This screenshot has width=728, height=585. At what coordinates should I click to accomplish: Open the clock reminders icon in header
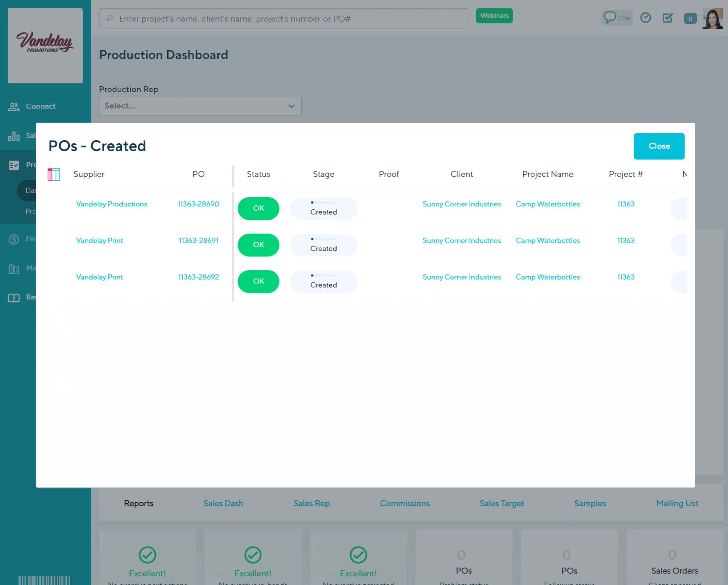pyautogui.click(x=645, y=18)
